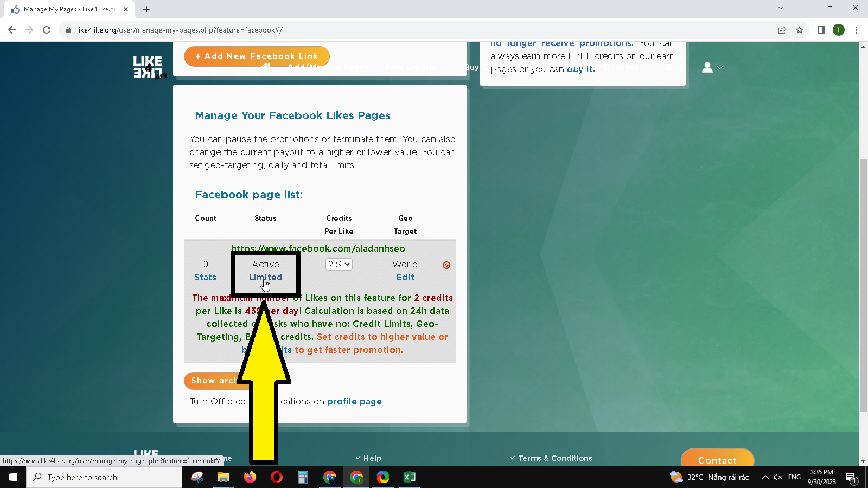Open a new browser tab
The width and height of the screenshot is (868, 488).
pyautogui.click(x=146, y=9)
